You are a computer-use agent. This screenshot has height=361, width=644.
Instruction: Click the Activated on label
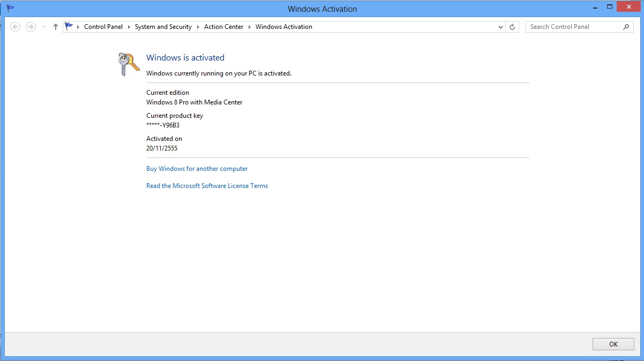(164, 139)
